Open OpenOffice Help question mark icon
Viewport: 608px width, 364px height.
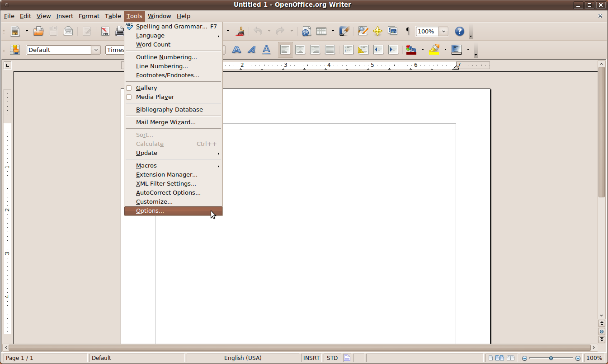[459, 31]
